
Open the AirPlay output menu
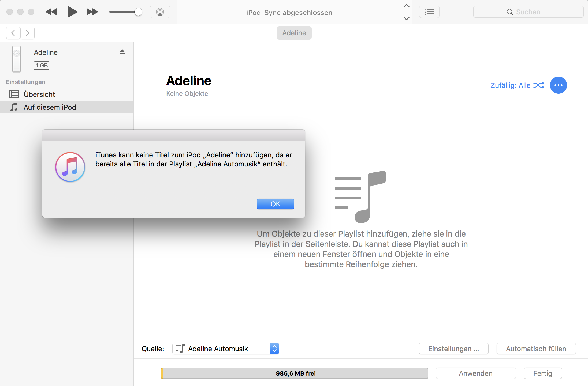160,12
